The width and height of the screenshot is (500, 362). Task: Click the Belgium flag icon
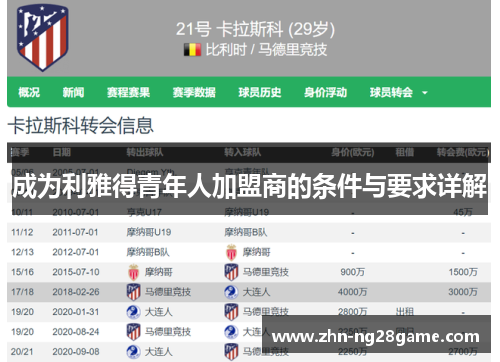coord(192,50)
